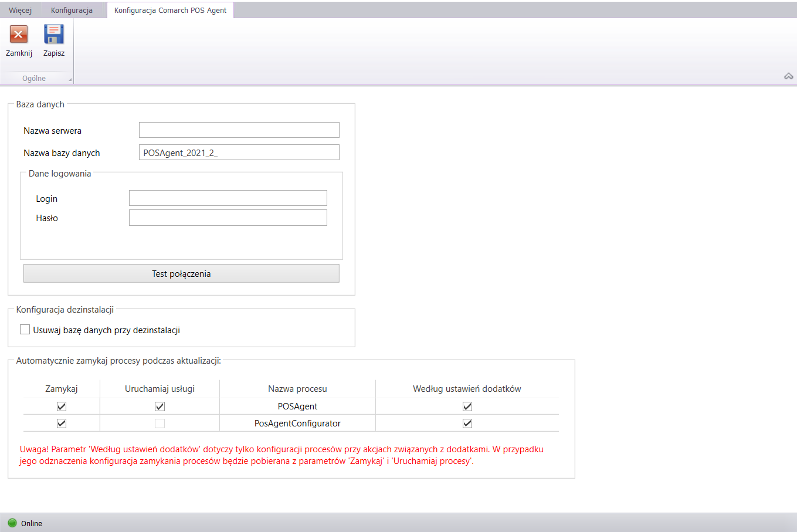Click into the Hasło field
The image size is (797, 532).
(228, 218)
